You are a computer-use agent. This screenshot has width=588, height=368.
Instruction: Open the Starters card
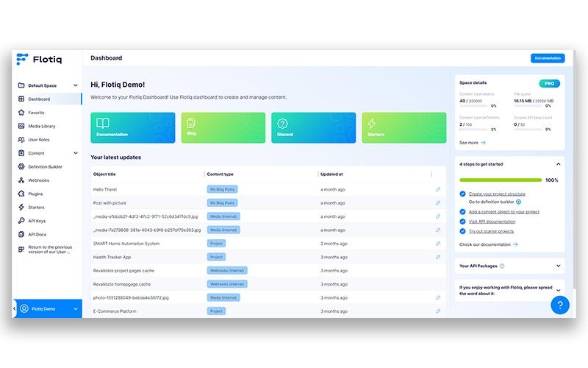pos(404,127)
